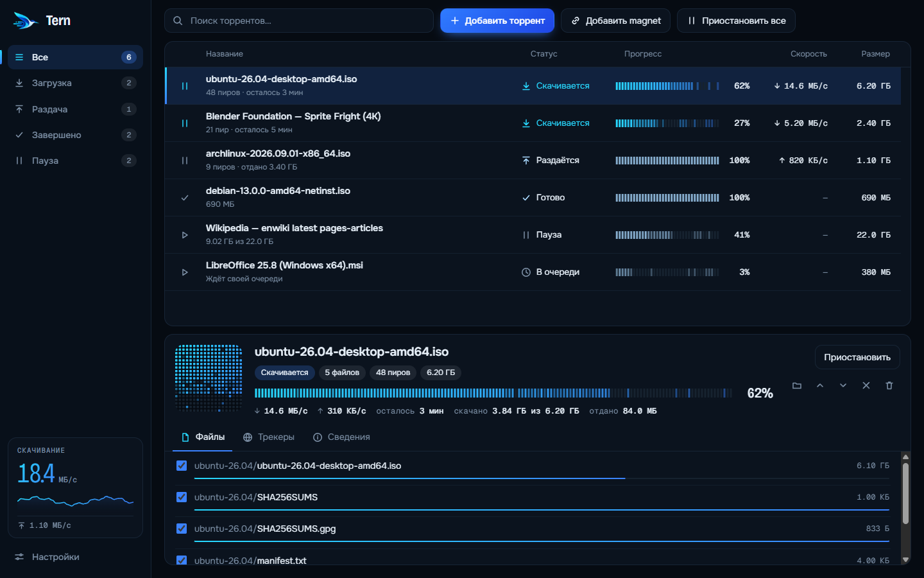This screenshot has height=578, width=924.
Task: Filter by Пауза in sidebar
Action: tap(75, 161)
